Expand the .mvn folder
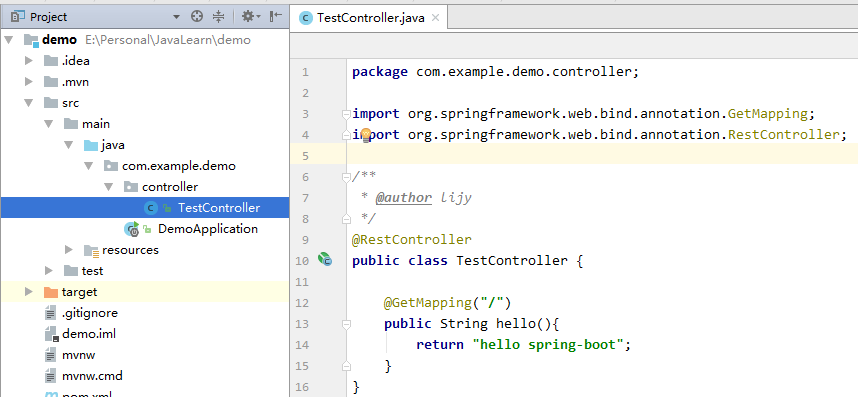 tap(29, 82)
